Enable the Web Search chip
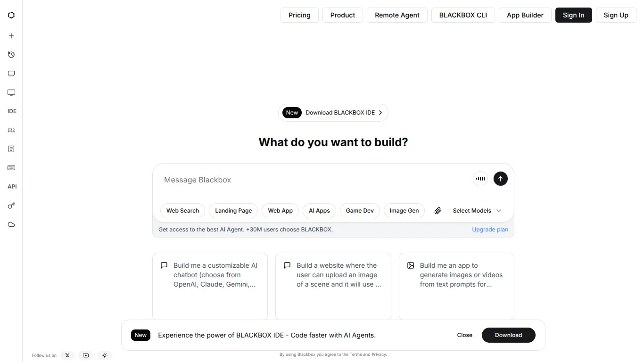The image size is (644, 362). click(182, 211)
